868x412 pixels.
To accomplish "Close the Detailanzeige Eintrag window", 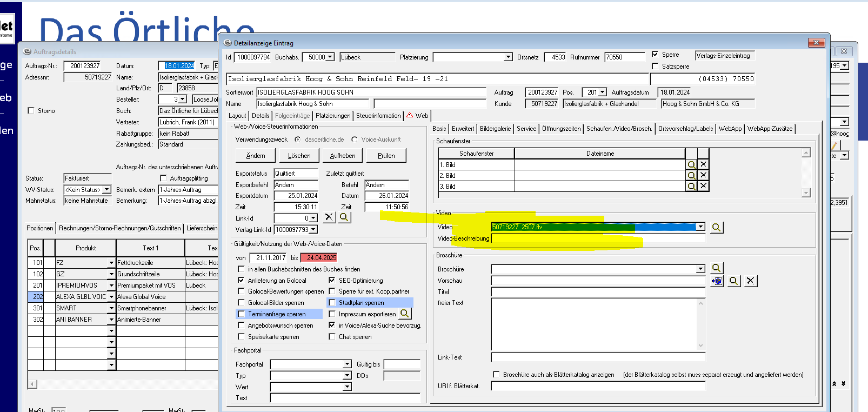I will click(x=816, y=42).
